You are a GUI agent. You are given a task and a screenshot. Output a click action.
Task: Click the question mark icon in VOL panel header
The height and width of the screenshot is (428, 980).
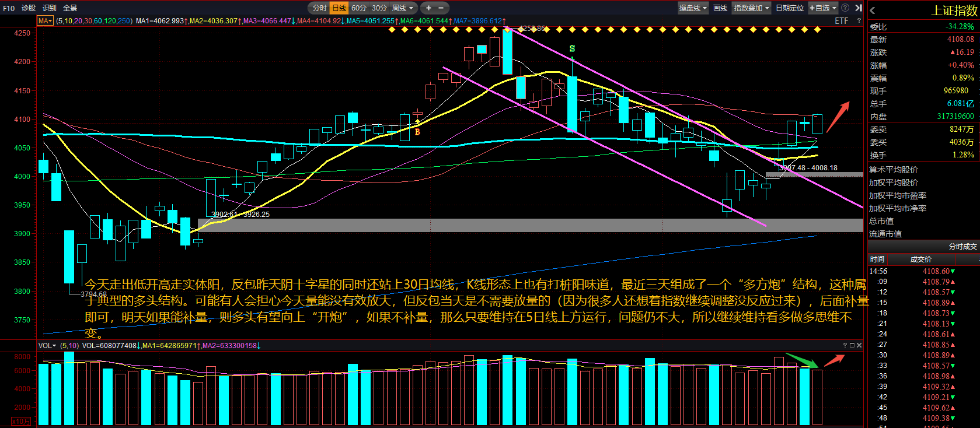845,345
